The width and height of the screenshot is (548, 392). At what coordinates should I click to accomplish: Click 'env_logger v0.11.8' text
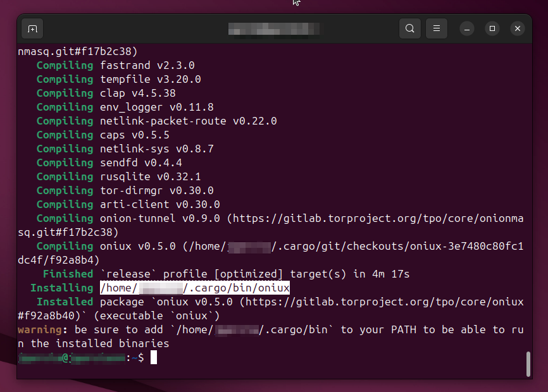click(x=156, y=107)
